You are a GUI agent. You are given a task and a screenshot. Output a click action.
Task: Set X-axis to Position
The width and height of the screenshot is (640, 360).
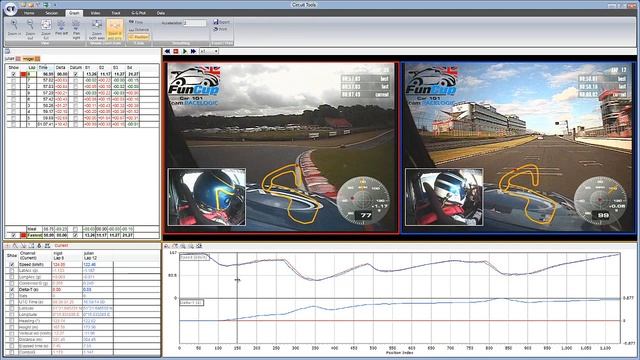[x=139, y=37]
